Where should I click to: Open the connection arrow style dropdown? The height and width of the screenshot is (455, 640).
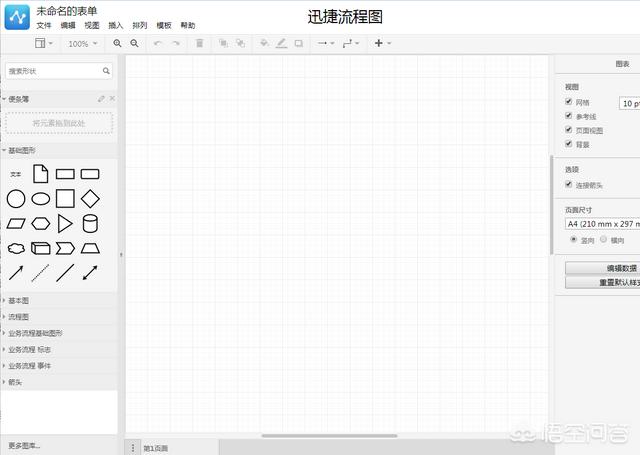(x=326, y=43)
